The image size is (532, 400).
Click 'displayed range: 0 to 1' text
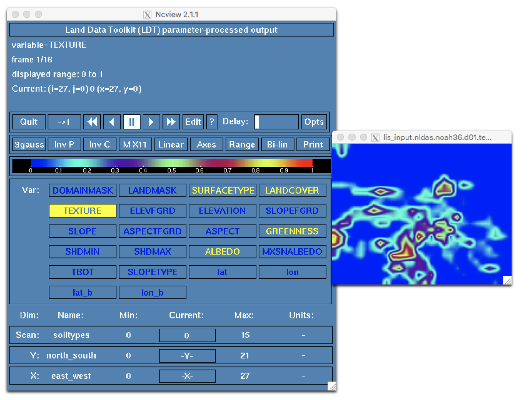click(57, 74)
